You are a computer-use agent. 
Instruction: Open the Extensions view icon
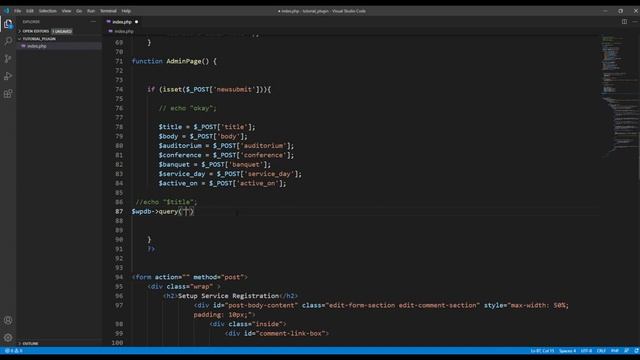click(x=8, y=94)
